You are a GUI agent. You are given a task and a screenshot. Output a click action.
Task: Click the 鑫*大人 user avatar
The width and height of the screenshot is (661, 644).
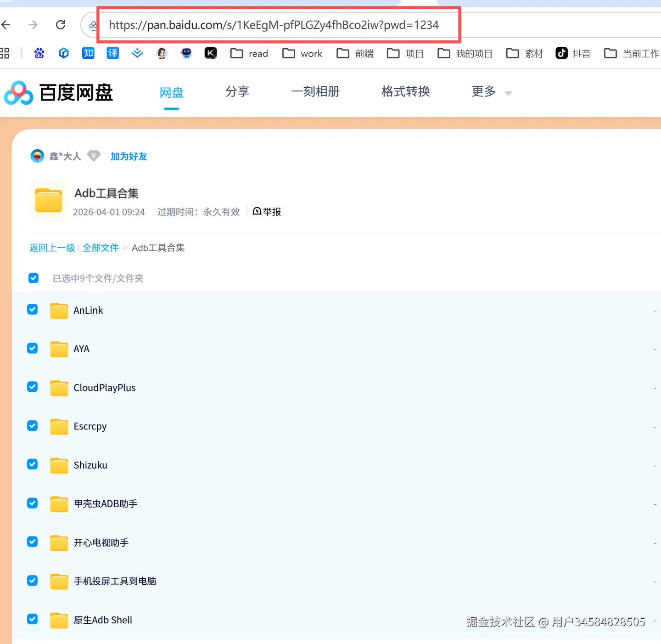(37, 156)
